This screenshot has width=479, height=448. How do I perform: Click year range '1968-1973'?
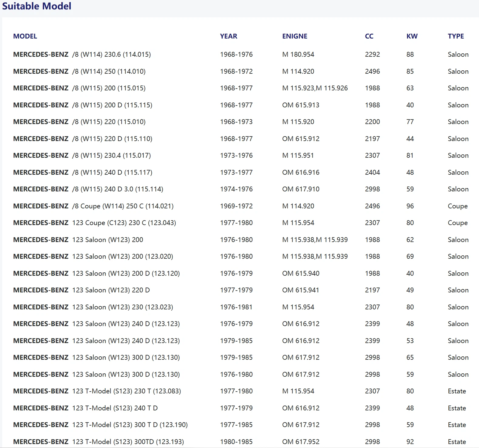(x=236, y=122)
